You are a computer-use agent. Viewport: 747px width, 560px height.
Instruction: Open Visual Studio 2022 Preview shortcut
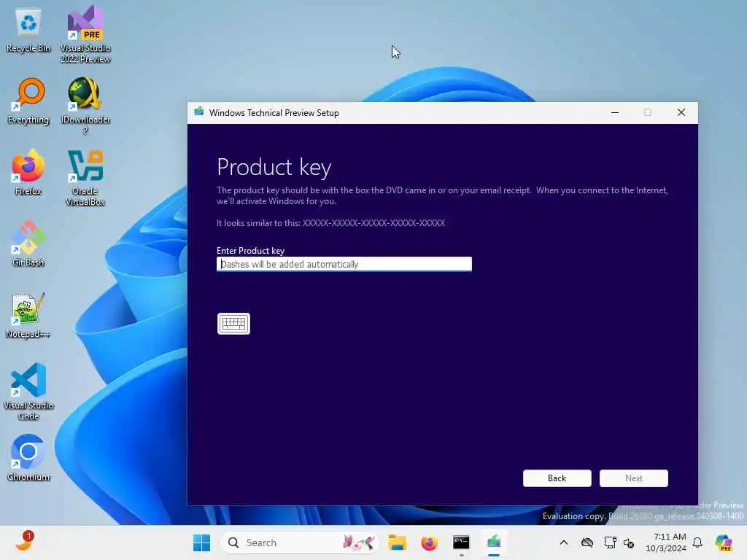click(x=85, y=34)
